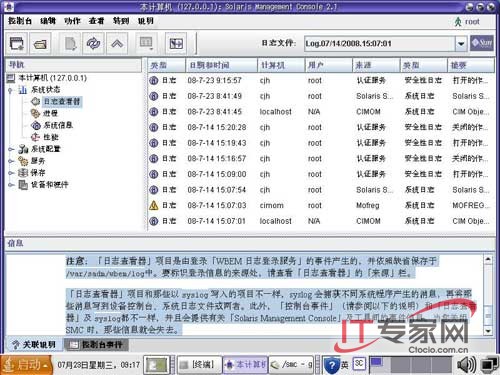The height and width of the screenshot is (375, 500).
Task: Expand the 设备和硬件 tree node
Action: tap(11, 185)
